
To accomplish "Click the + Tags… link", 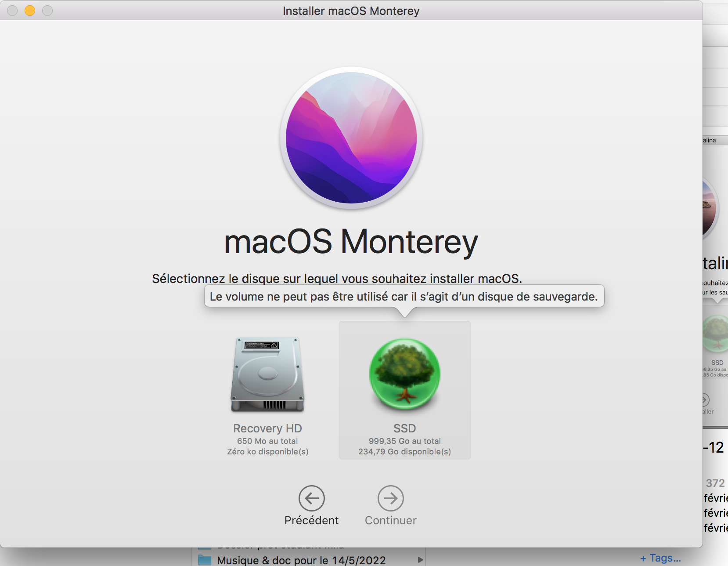I will (x=660, y=558).
